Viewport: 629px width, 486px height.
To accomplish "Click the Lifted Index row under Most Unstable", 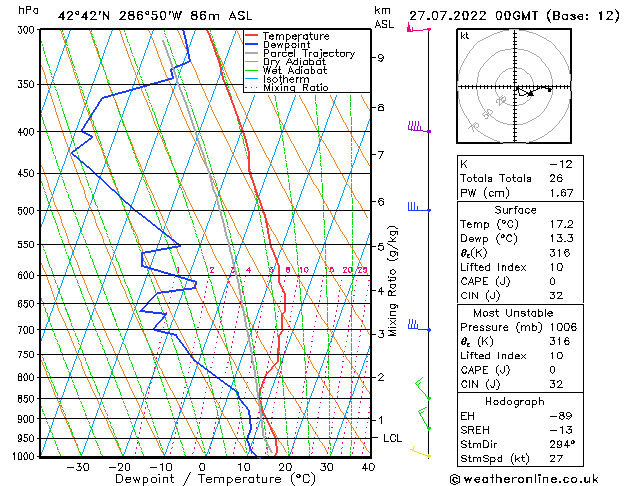I will (x=520, y=356).
